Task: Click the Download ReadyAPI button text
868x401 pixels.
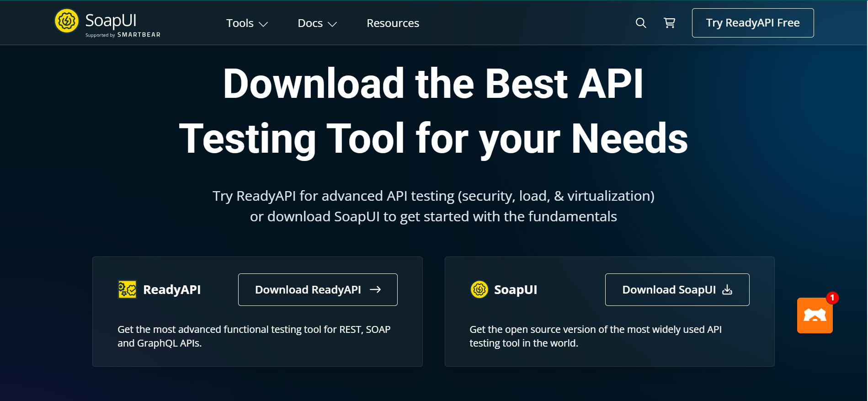Action: pos(308,289)
